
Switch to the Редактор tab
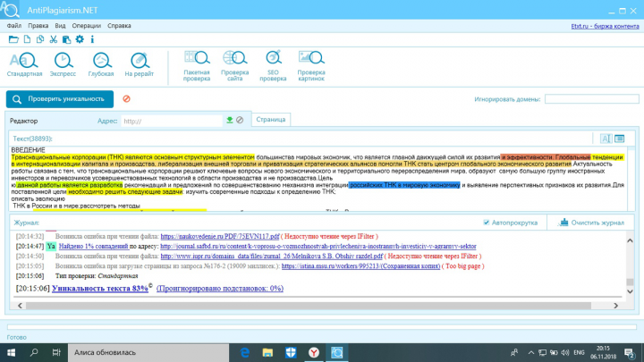tap(24, 121)
